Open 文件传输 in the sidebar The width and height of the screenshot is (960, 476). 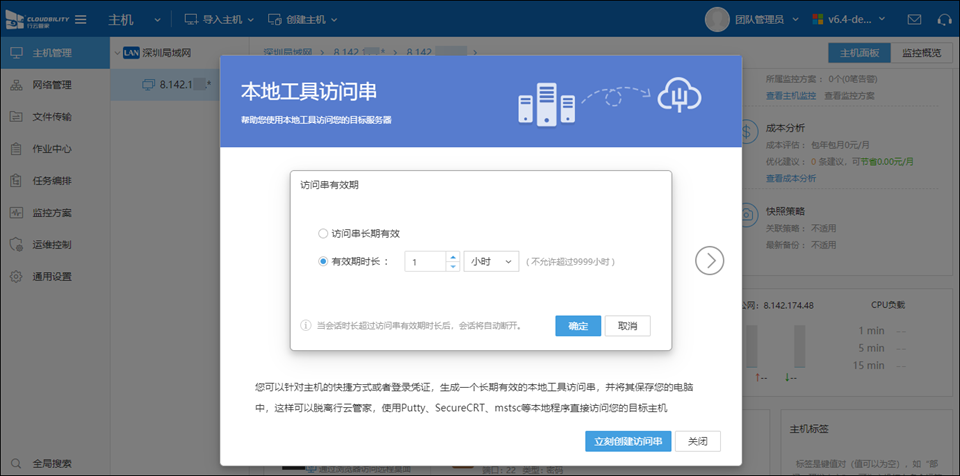click(x=51, y=117)
